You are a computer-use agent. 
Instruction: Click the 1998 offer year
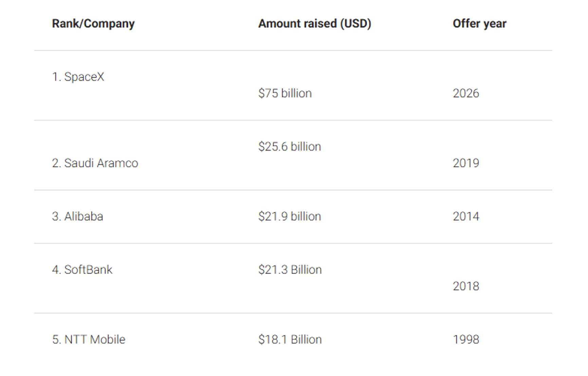tap(466, 340)
